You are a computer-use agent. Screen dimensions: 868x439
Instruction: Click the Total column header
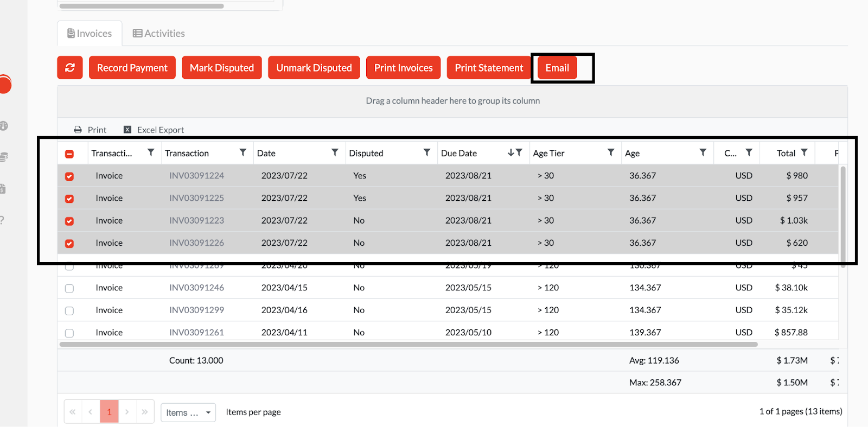786,153
